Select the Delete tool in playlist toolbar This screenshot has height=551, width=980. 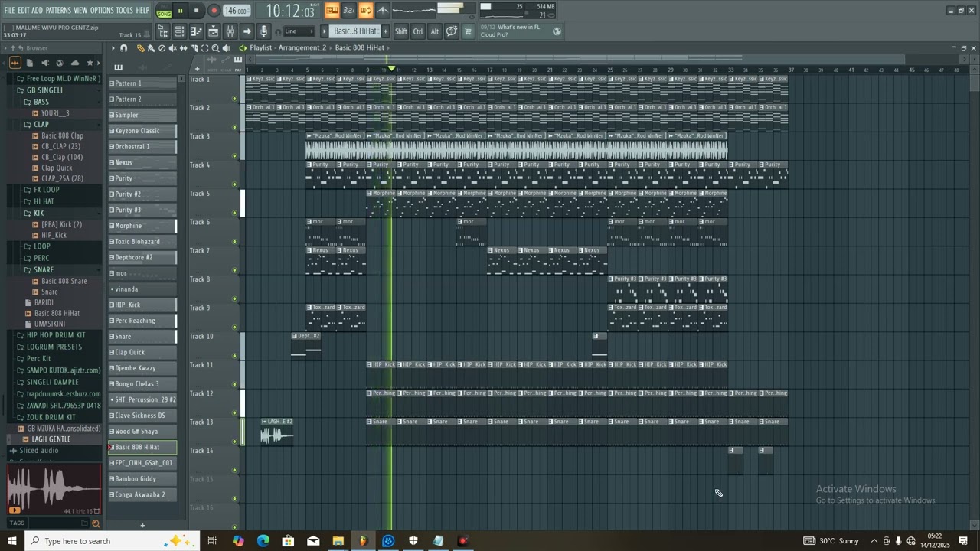[x=162, y=48]
